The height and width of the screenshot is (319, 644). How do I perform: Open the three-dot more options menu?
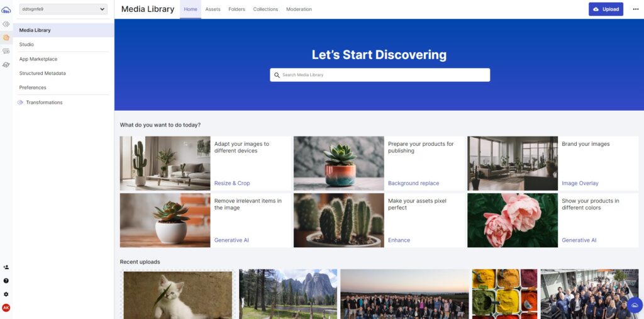(636, 9)
